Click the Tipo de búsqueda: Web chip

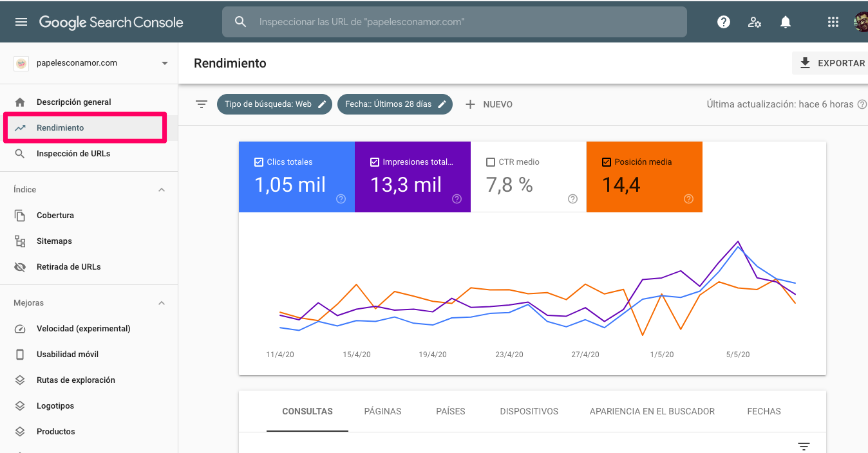tap(275, 104)
